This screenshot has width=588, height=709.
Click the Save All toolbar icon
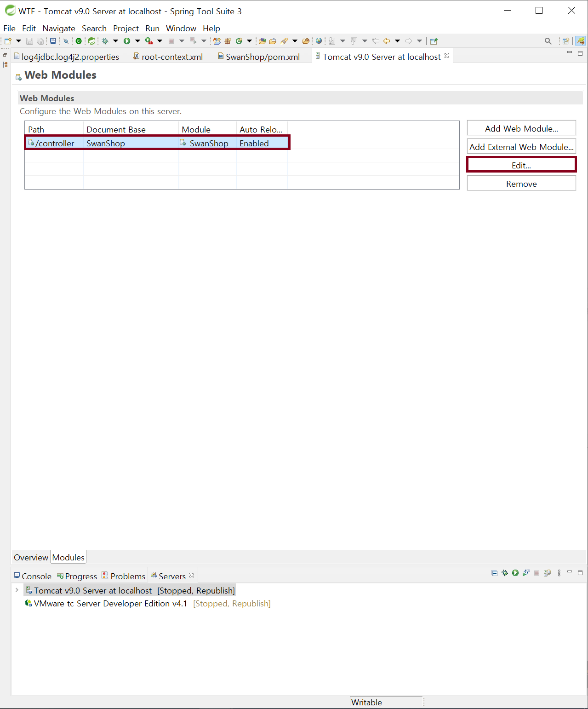40,41
